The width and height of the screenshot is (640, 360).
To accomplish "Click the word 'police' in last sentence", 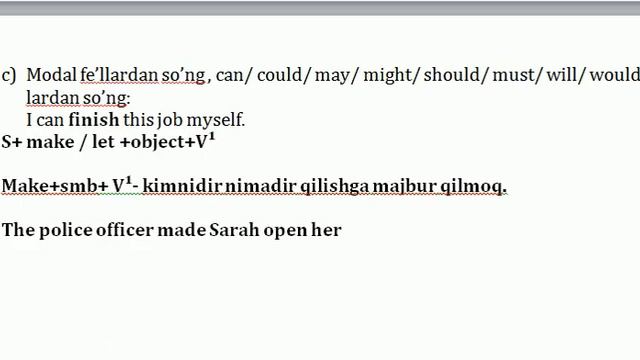I will click(66, 230).
